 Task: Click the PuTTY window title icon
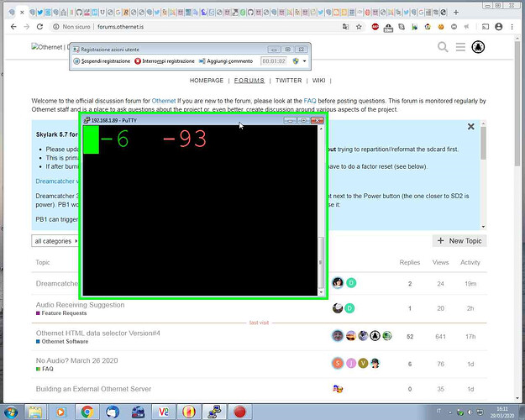click(87, 120)
